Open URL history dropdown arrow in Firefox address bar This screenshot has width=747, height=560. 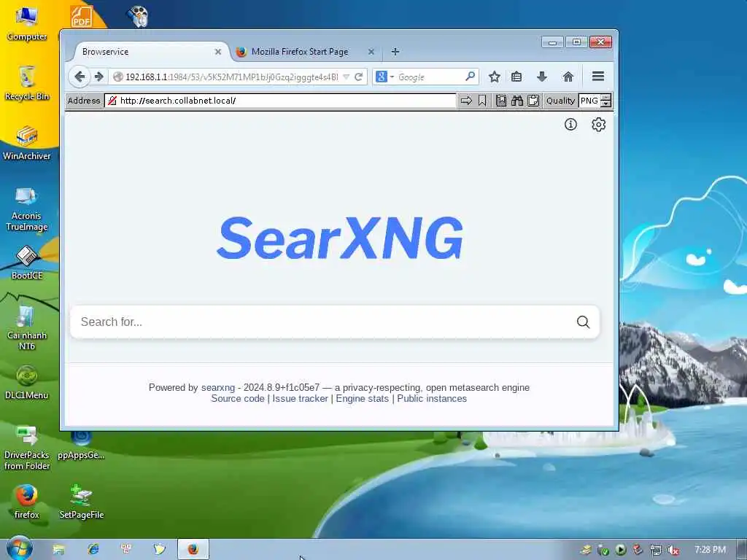pos(347,77)
